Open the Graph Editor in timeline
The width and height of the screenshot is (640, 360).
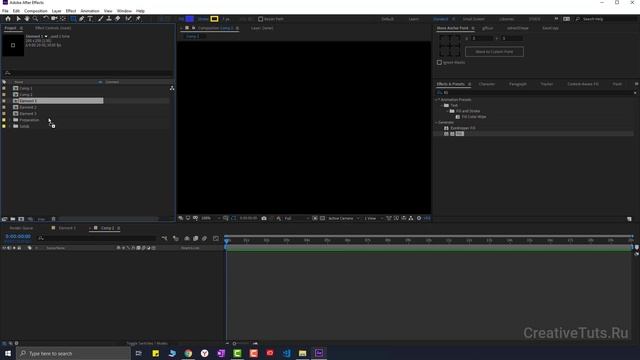pyautogui.click(x=216, y=238)
